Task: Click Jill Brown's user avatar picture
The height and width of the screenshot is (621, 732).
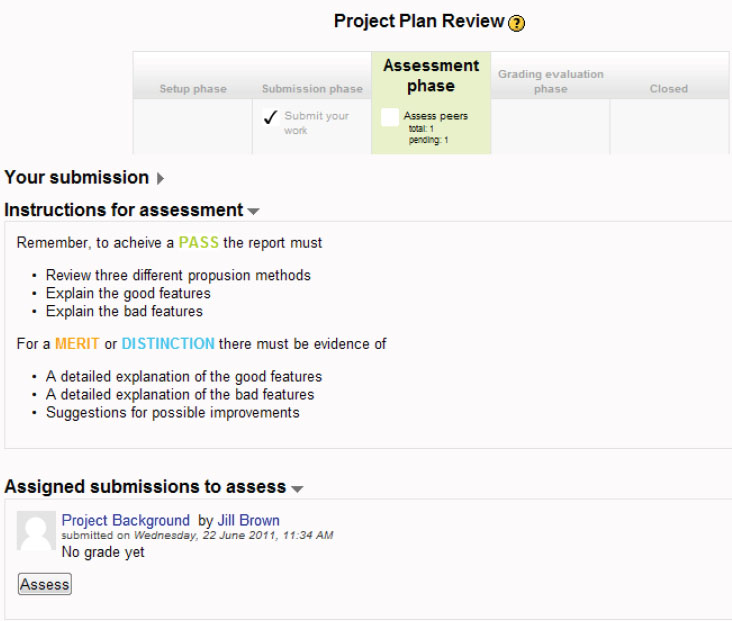Action: tap(37, 531)
